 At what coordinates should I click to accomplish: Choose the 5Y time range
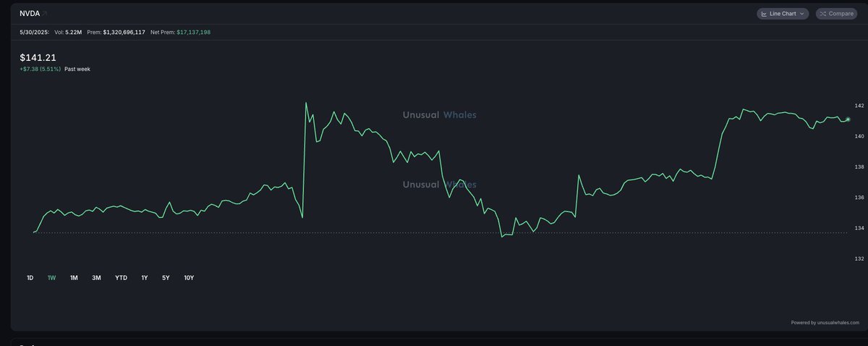tap(166, 278)
